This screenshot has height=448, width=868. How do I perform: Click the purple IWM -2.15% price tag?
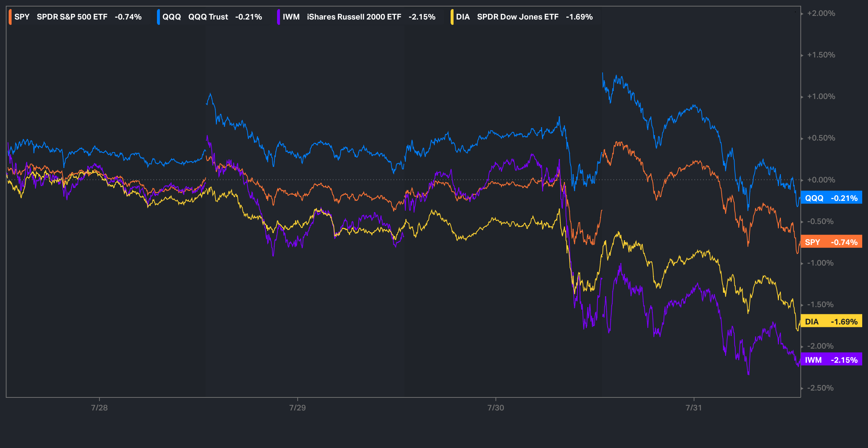[x=831, y=360]
